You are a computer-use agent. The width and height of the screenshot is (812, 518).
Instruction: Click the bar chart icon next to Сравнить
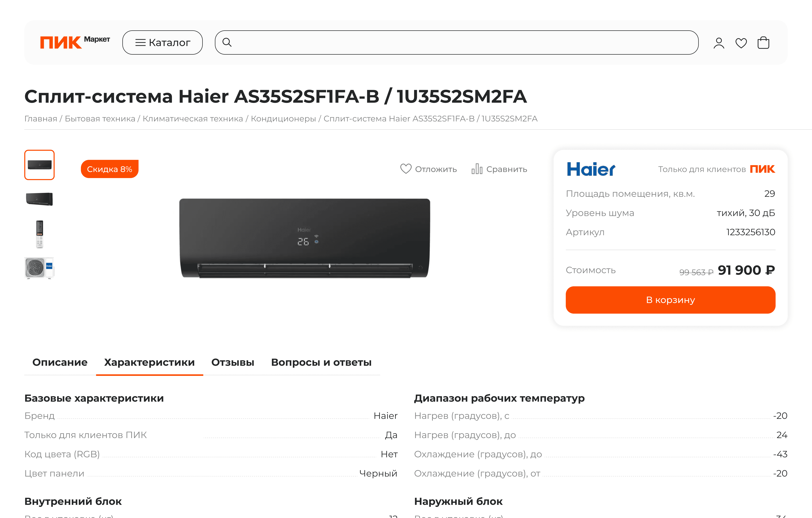click(x=477, y=169)
